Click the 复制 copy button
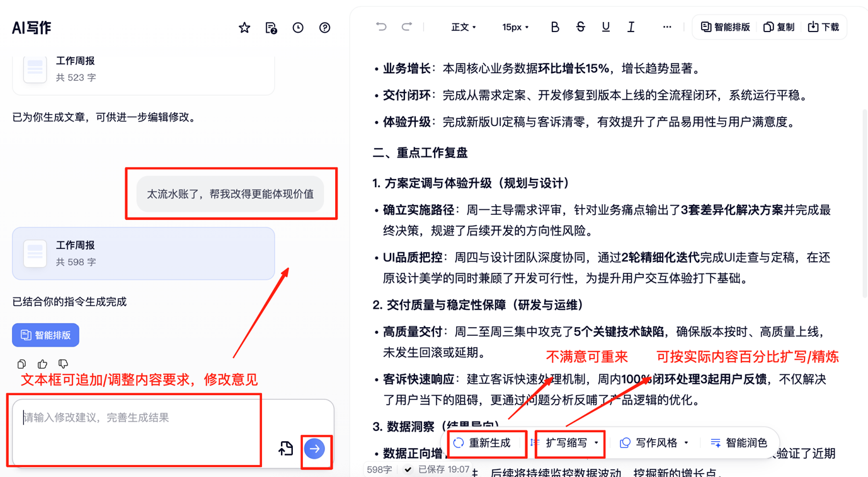 (x=779, y=27)
